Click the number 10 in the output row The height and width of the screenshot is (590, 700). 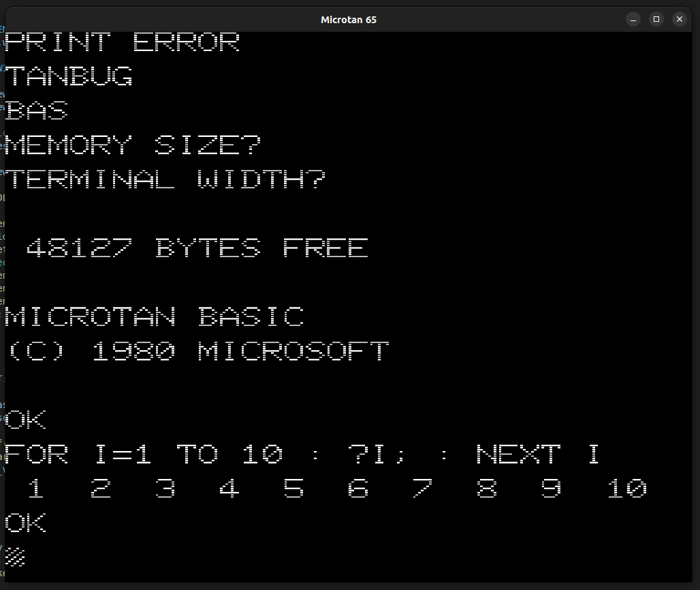(x=626, y=488)
